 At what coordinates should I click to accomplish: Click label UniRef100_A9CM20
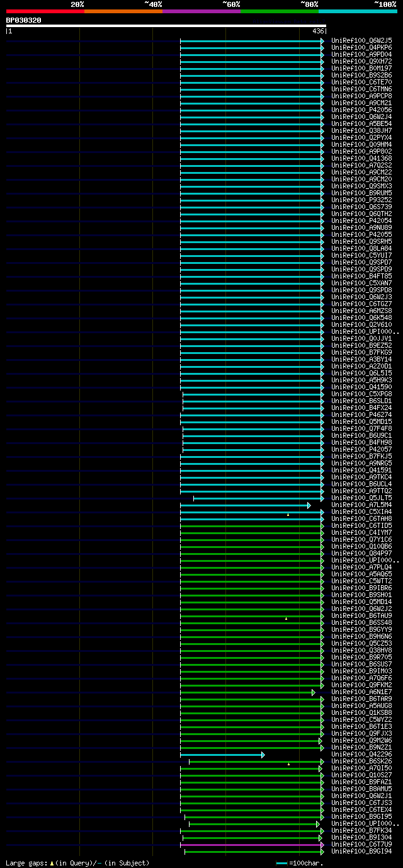pyautogui.click(x=361, y=179)
